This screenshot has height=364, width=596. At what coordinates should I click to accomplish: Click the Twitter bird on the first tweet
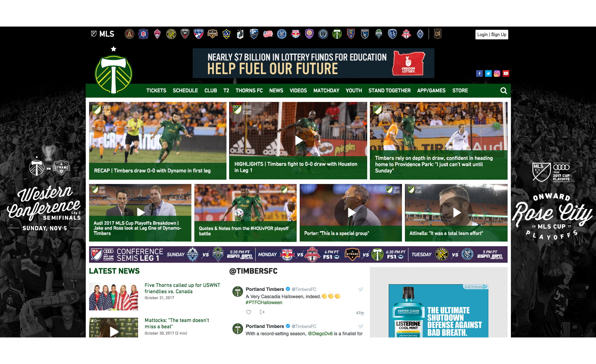[361, 289]
